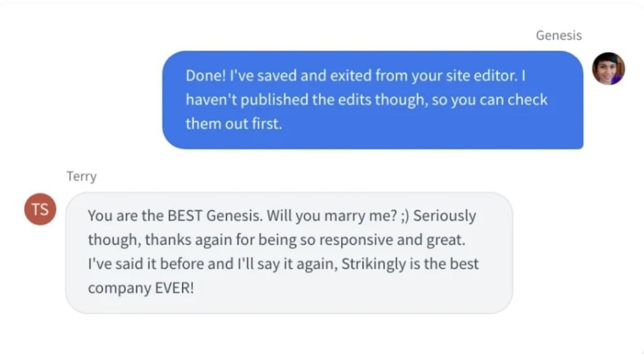Select the Terry sender name label
The width and height of the screenshot is (644, 354).
tap(82, 176)
